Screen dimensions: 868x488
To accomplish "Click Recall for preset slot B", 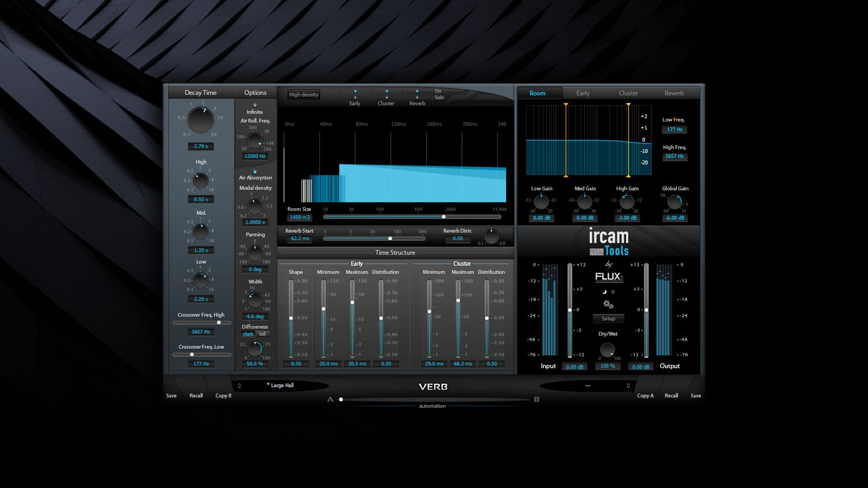I will [x=671, y=396].
